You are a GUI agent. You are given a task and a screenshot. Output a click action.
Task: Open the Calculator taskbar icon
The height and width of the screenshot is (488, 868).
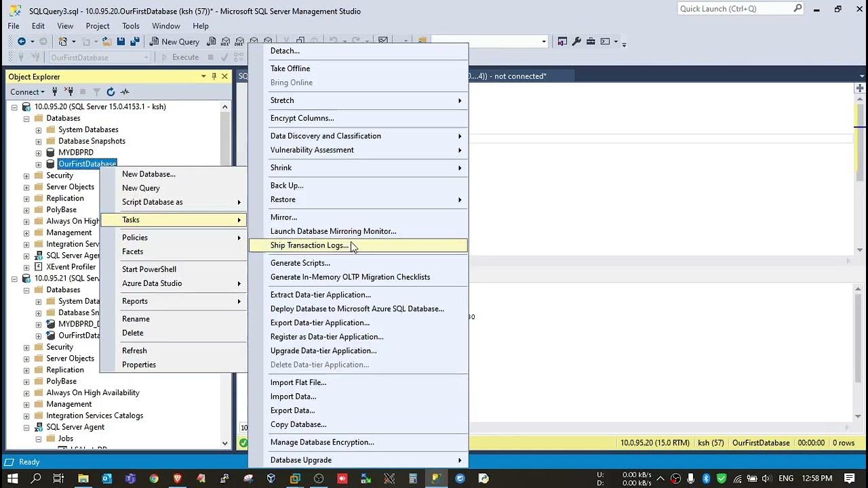point(412,478)
